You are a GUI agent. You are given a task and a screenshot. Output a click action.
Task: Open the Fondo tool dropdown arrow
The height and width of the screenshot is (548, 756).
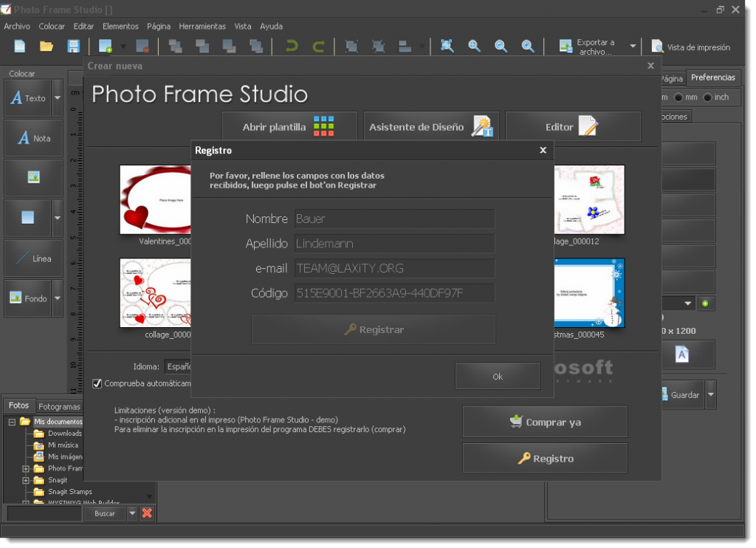point(58,298)
